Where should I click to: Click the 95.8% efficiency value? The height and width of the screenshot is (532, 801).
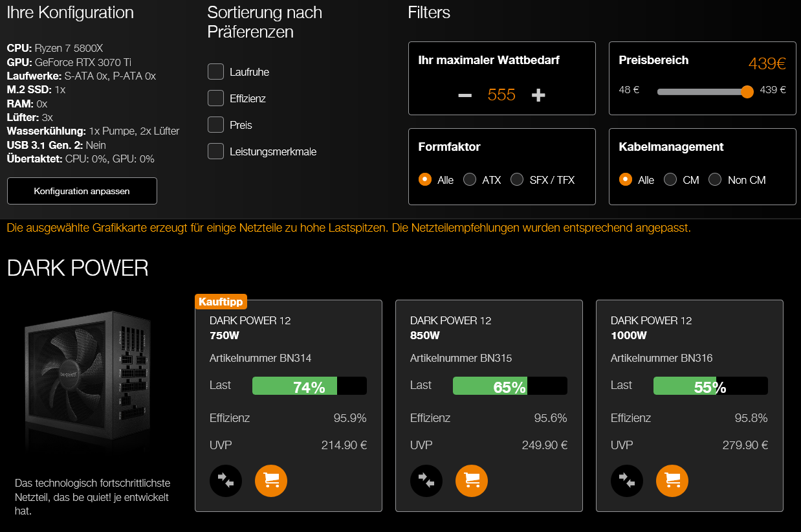[751, 418]
